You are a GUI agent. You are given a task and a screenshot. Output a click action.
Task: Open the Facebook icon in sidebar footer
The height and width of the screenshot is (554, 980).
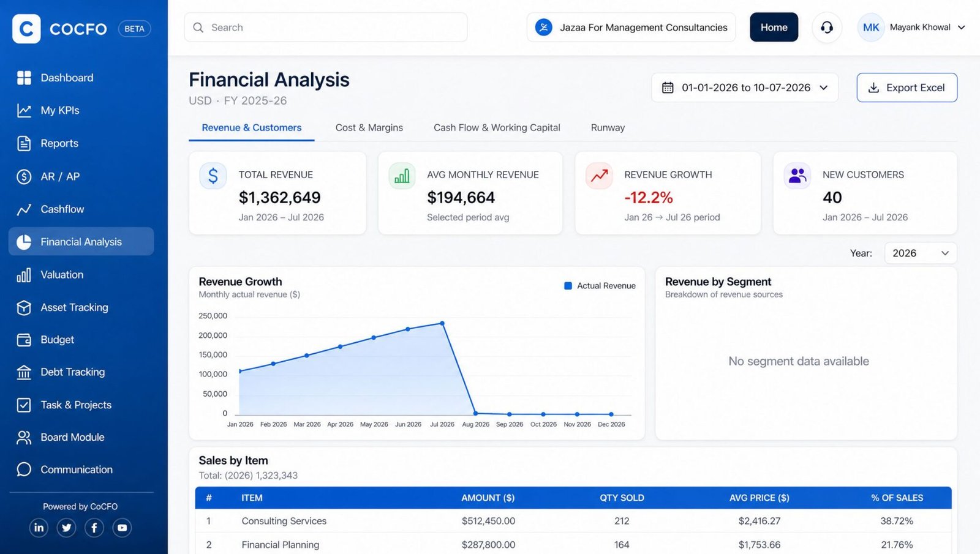[94, 528]
